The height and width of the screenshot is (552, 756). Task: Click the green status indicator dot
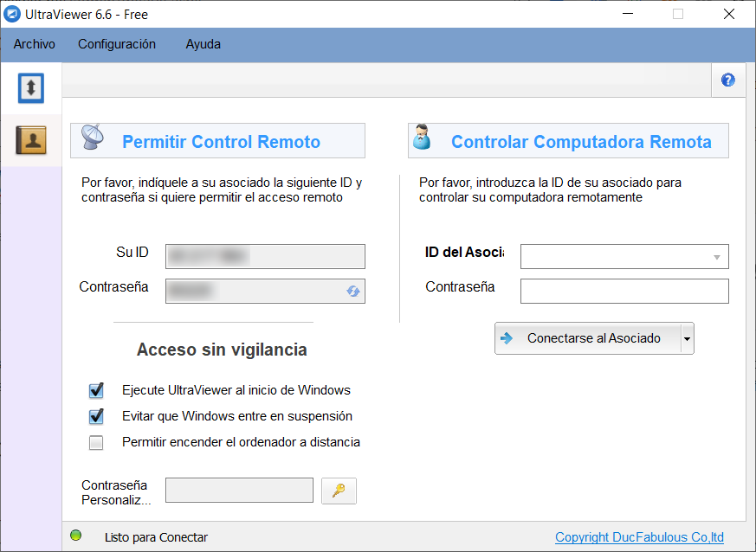click(75, 536)
